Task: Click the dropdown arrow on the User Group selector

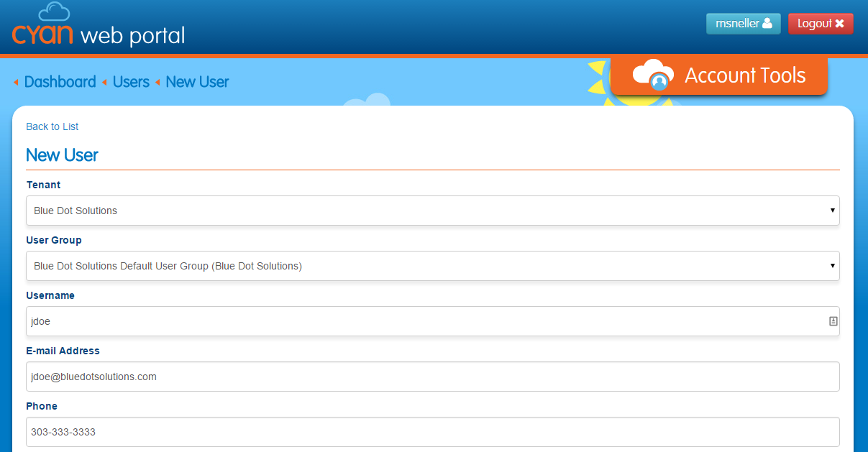Action: (x=832, y=266)
